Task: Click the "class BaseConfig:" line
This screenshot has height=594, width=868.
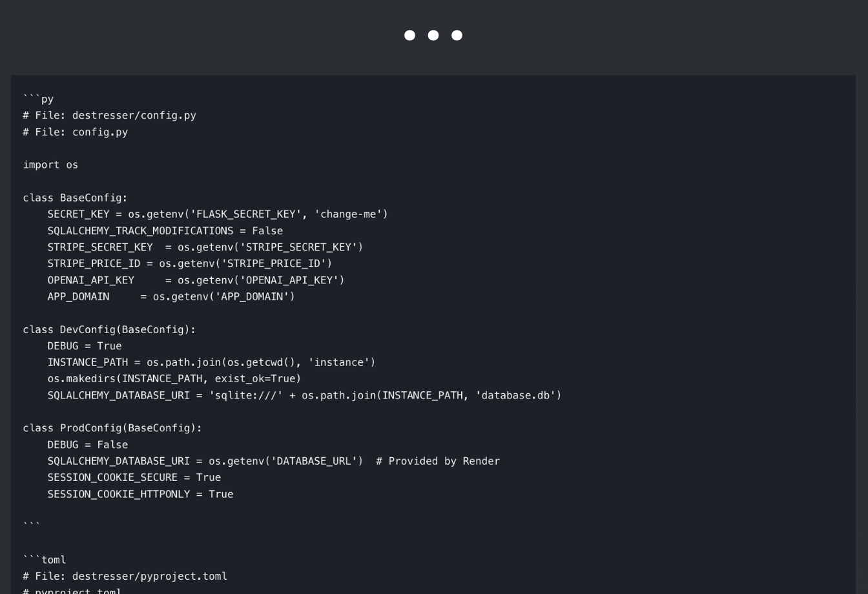Action: point(76,198)
